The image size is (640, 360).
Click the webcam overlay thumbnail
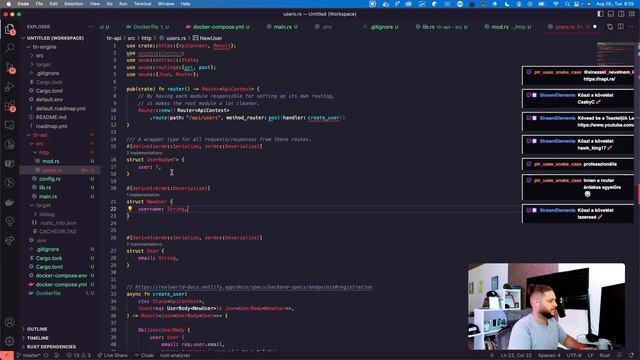546,307
